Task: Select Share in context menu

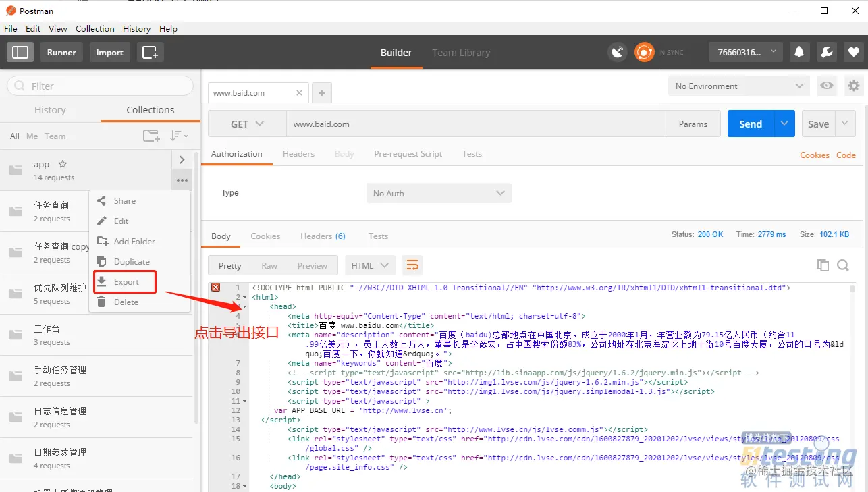Action: pyautogui.click(x=140, y=200)
